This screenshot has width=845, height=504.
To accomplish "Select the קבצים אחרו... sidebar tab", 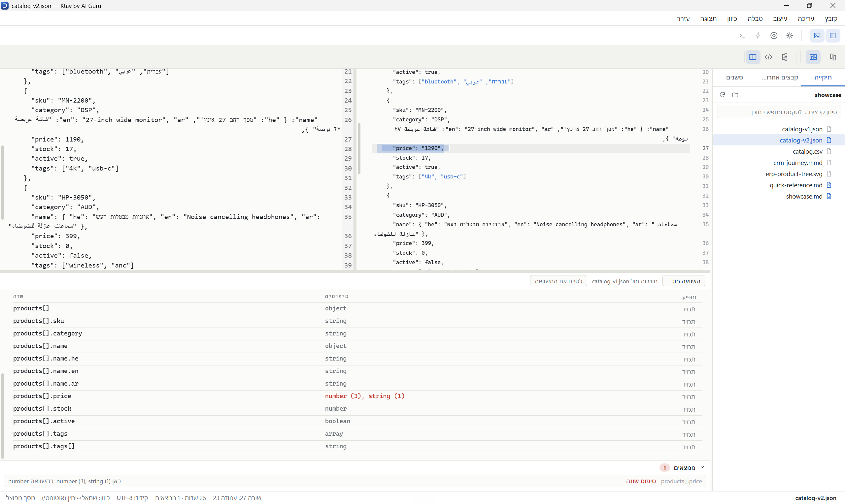I will point(780,78).
